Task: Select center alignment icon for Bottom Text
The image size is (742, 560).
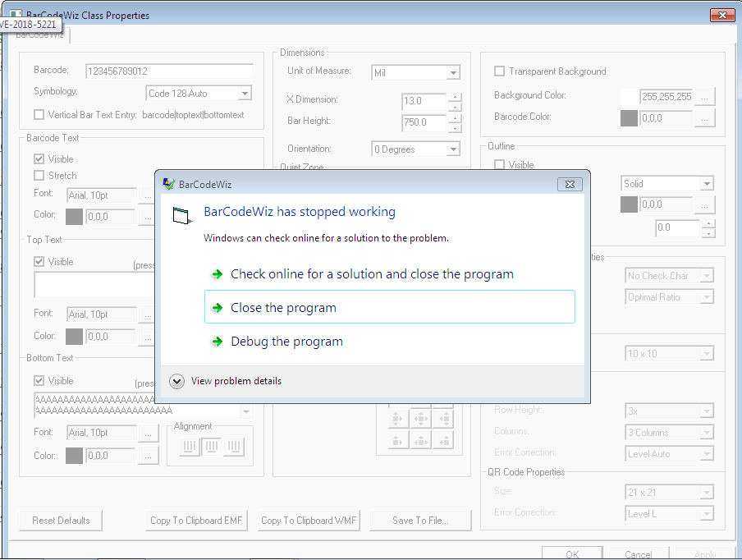Action: (212, 446)
